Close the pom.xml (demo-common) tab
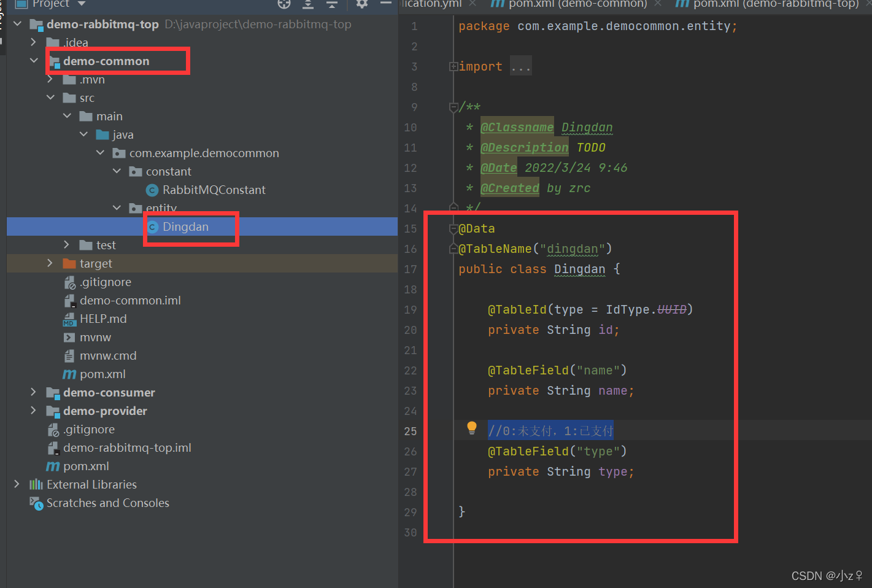 (658, 4)
